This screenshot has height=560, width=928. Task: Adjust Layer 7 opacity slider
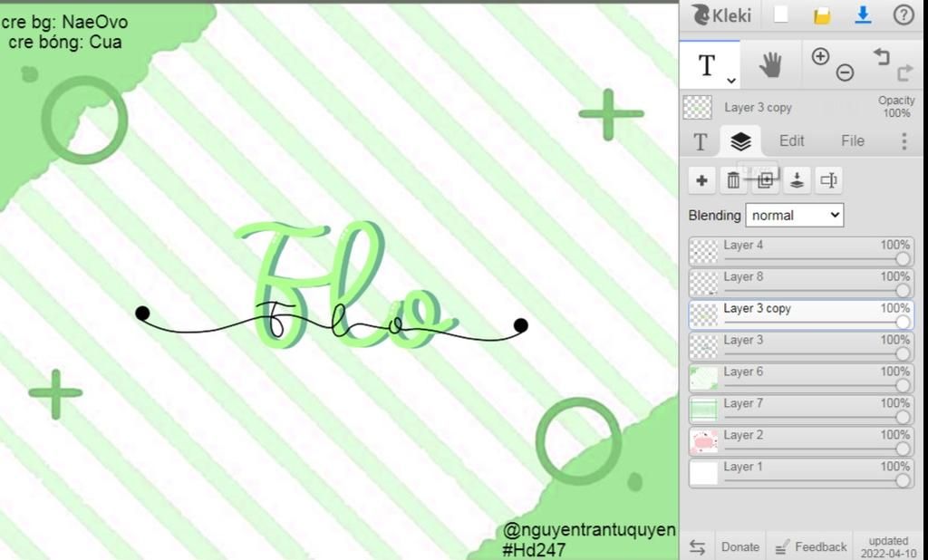[903, 417]
